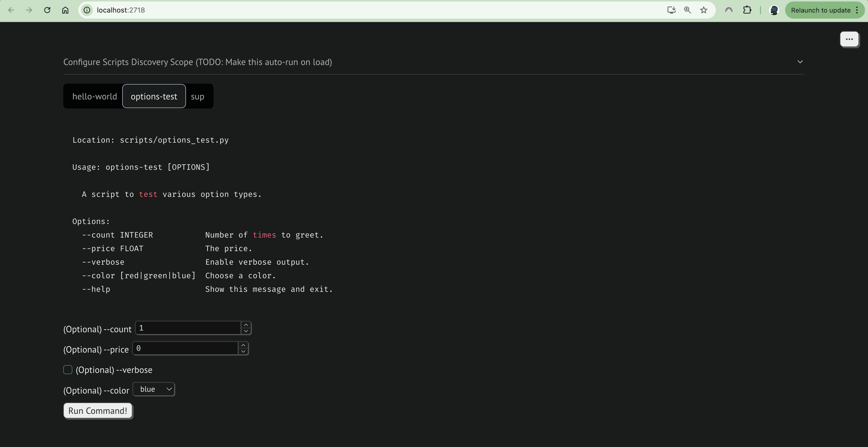Switch to the hello-world tab

click(x=94, y=96)
